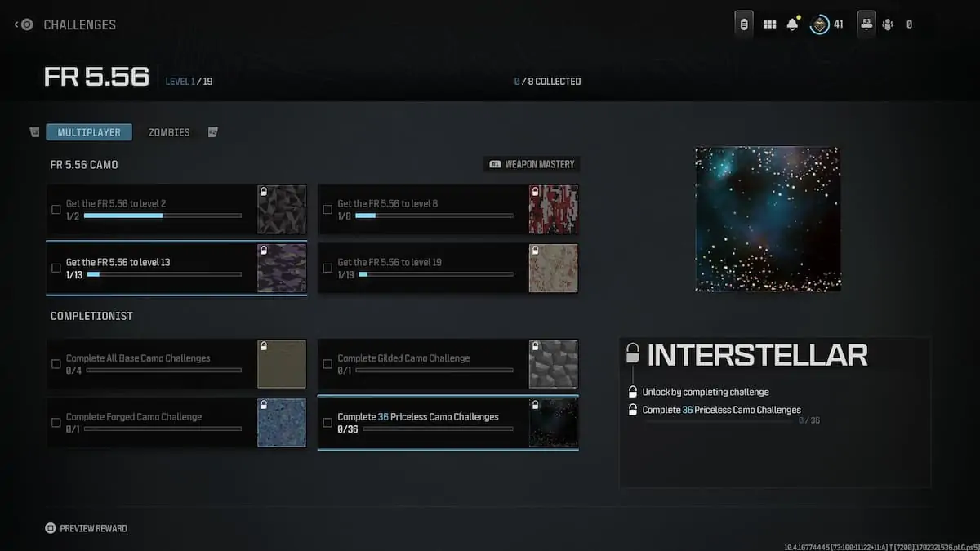This screenshot has width=980, height=551.
Task: Click the INTERSTELLAR camo name
Action: pyautogui.click(x=757, y=354)
